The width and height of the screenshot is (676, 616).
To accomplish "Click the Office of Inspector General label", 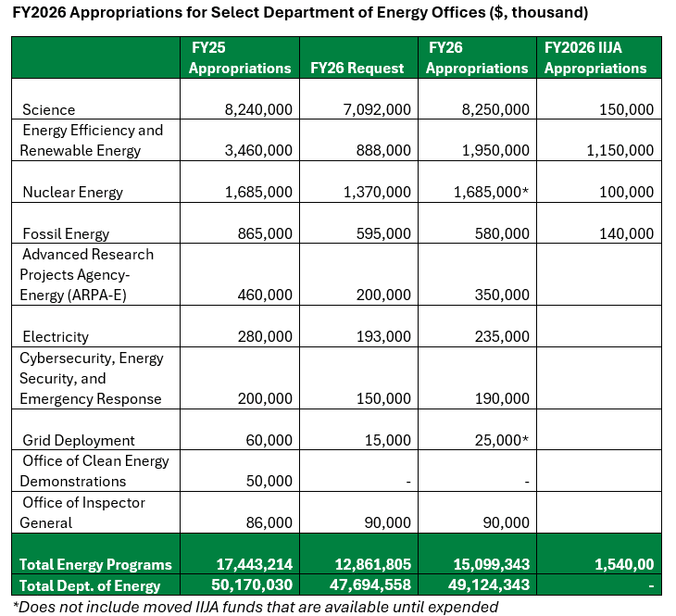I will click(82, 512).
